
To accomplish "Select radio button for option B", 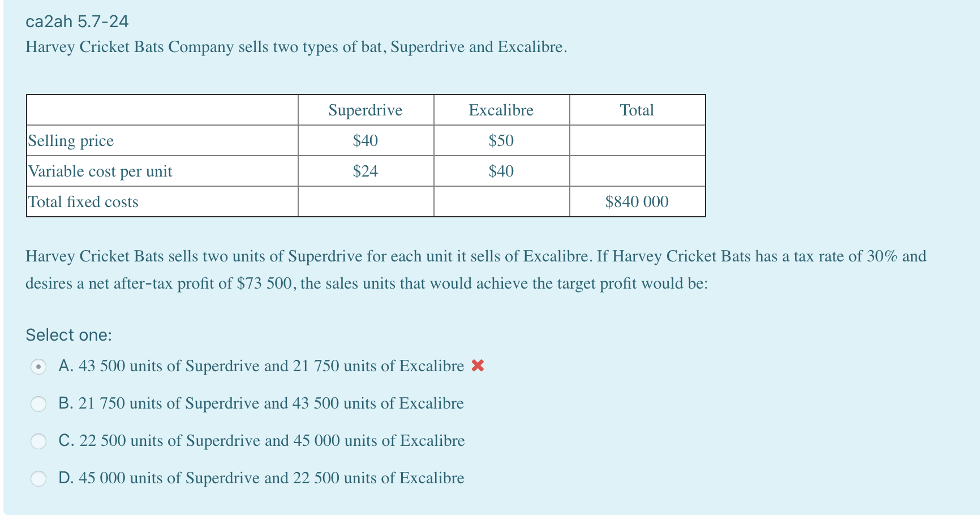I will pos(38,404).
